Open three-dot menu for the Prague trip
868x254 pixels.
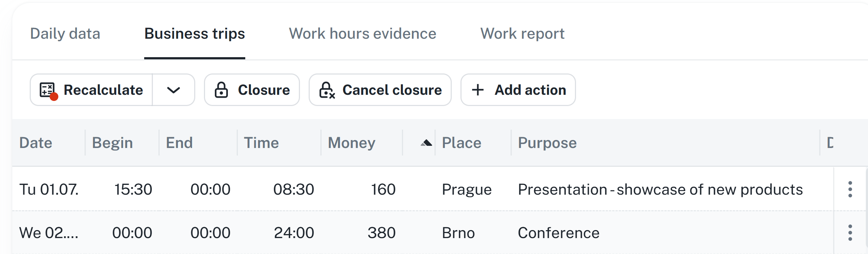click(x=850, y=189)
